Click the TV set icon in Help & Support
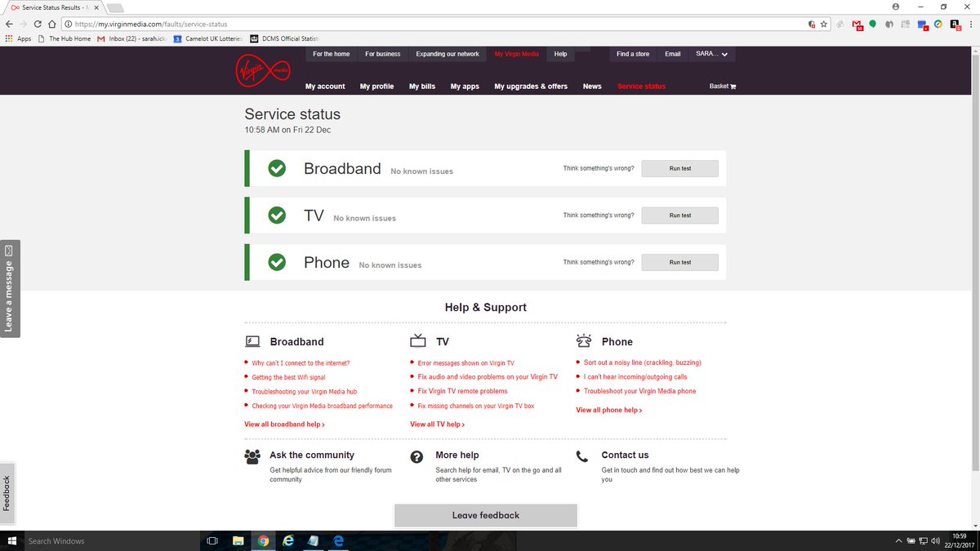The width and height of the screenshot is (980, 551). (418, 340)
